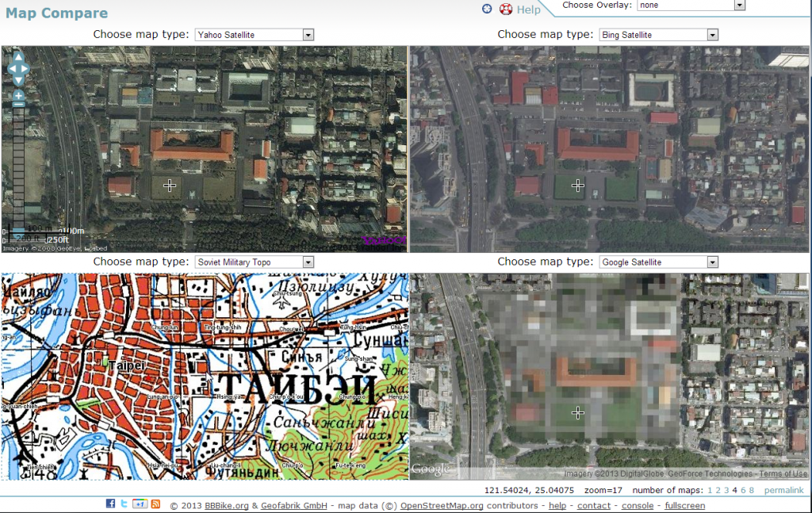This screenshot has height=513, width=812.
Task: Click the large ТАЙБЭЙ label on topo map
Action: tap(297, 389)
